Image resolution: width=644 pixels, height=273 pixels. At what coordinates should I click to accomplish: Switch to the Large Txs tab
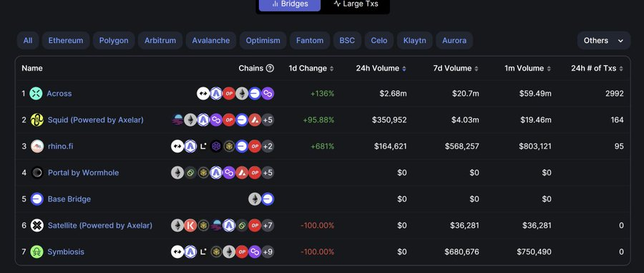pyautogui.click(x=356, y=4)
